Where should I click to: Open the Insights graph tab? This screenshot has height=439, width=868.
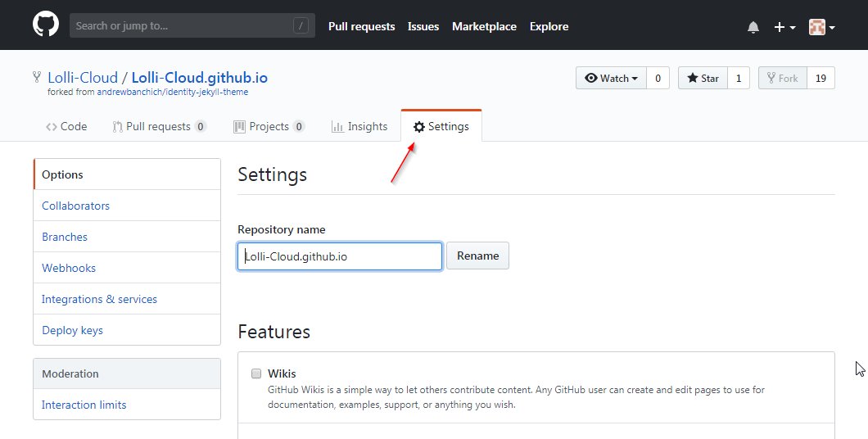359,126
